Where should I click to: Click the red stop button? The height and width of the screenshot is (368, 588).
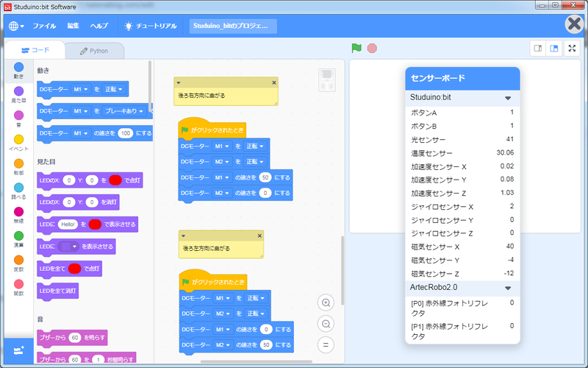[372, 48]
